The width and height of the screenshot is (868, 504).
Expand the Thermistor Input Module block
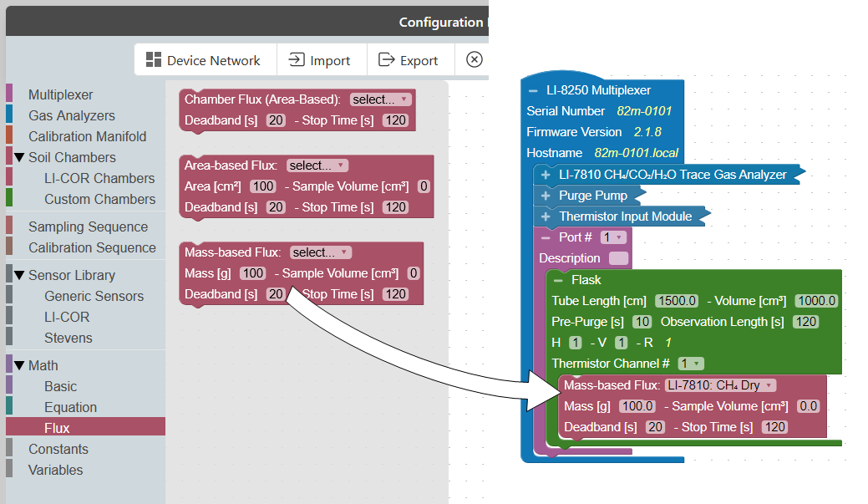(546, 216)
